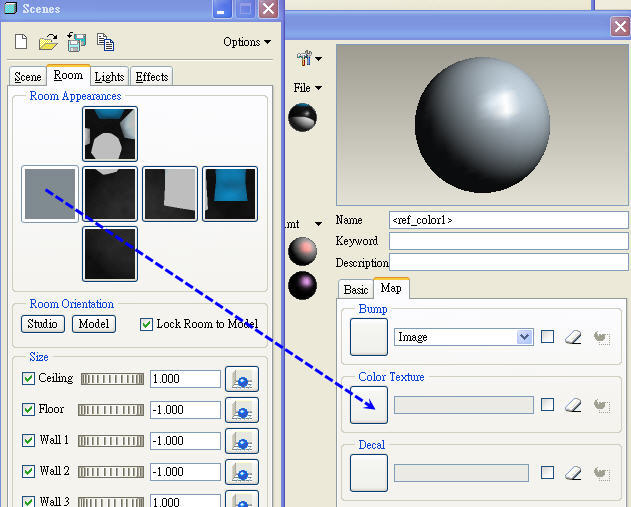Toggle Lock Room to Model checkbox

[146, 324]
